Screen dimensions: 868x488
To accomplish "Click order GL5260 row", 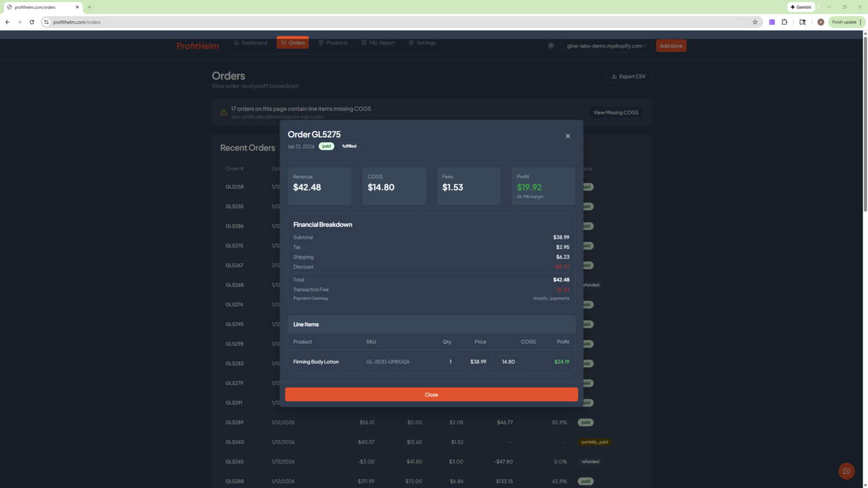I will [431, 442].
